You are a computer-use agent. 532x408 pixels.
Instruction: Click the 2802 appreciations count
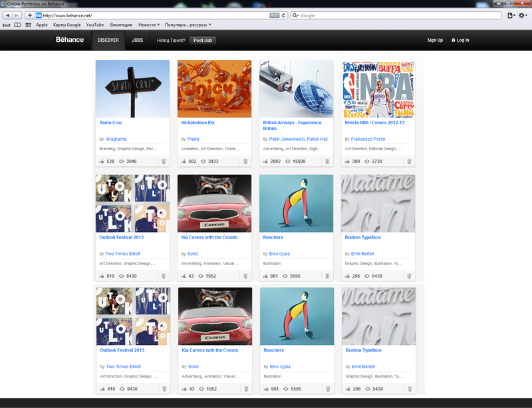click(x=275, y=161)
